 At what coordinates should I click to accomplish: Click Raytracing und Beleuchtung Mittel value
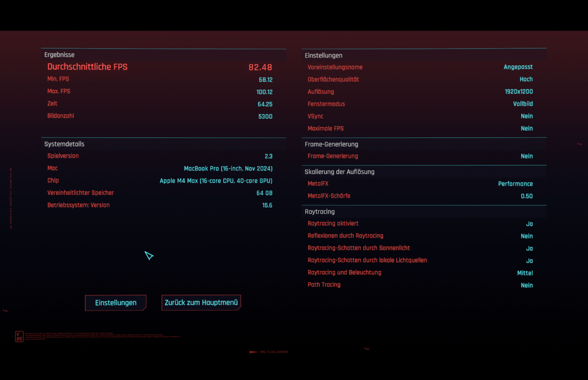(x=525, y=273)
